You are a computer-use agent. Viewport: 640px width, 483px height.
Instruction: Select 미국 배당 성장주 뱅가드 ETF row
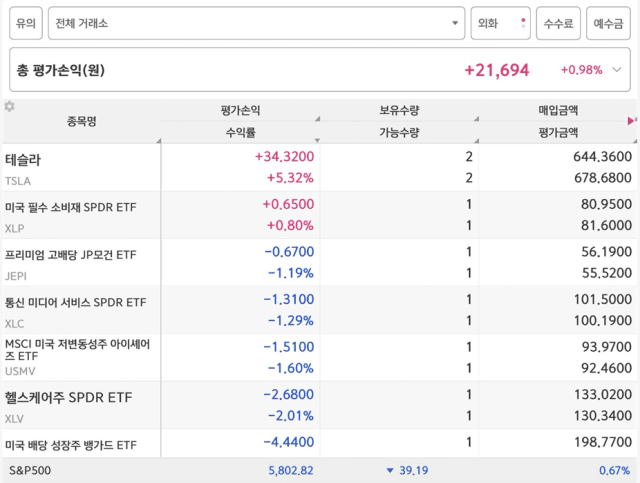pyautogui.click(x=320, y=443)
